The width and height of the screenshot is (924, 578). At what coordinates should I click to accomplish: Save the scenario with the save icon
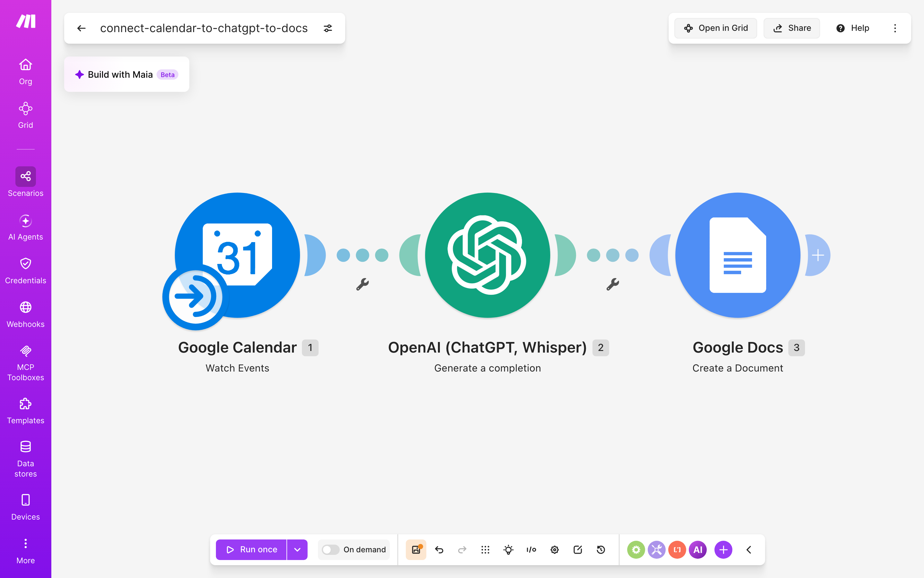click(x=416, y=550)
